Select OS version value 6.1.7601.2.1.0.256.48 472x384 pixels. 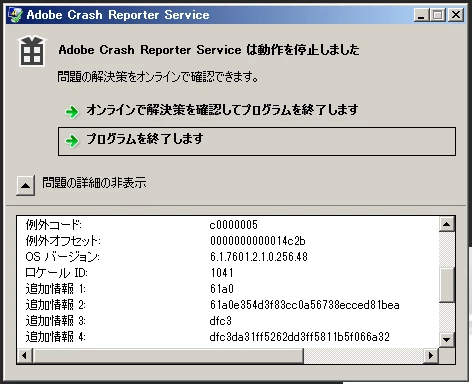(x=259, y=257)
